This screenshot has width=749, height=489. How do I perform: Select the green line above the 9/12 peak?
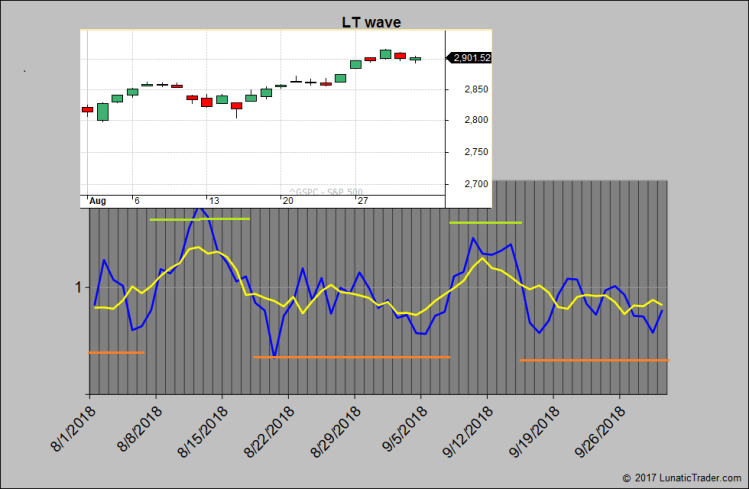pyautogui.click(x=485, y=222)
